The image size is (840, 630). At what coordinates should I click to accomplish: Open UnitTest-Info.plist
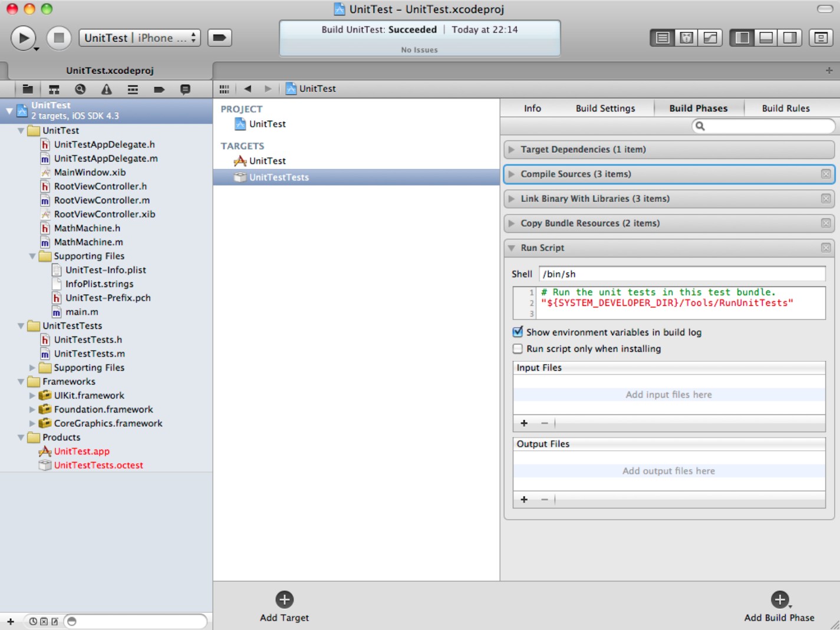(x=106, y=270)
